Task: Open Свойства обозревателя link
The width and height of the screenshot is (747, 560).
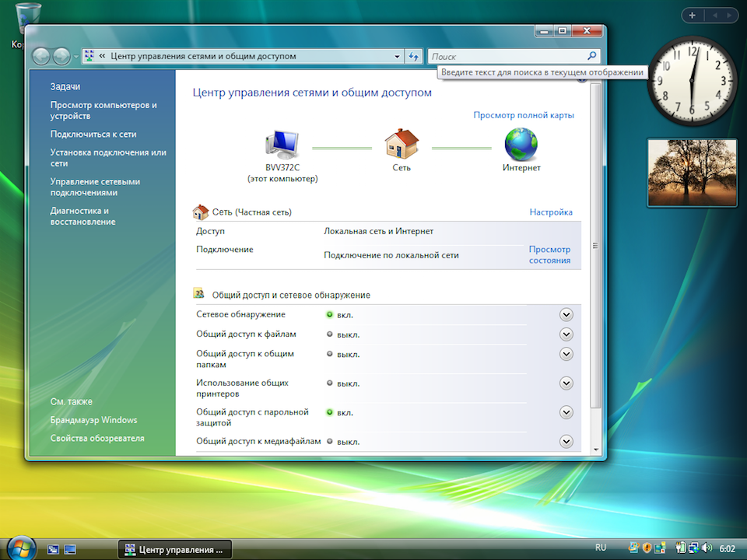Action: (97, 438)
